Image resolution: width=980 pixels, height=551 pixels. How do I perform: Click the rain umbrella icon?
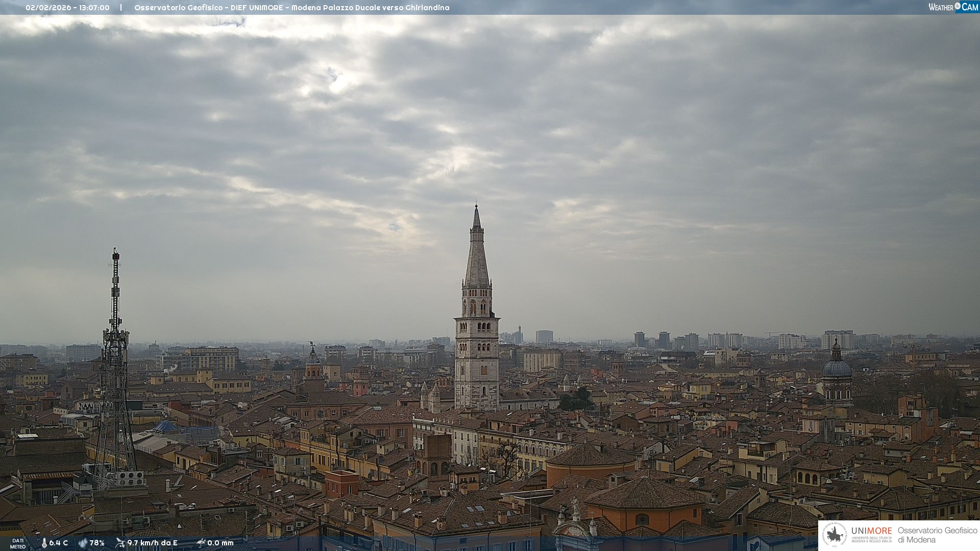201,542
